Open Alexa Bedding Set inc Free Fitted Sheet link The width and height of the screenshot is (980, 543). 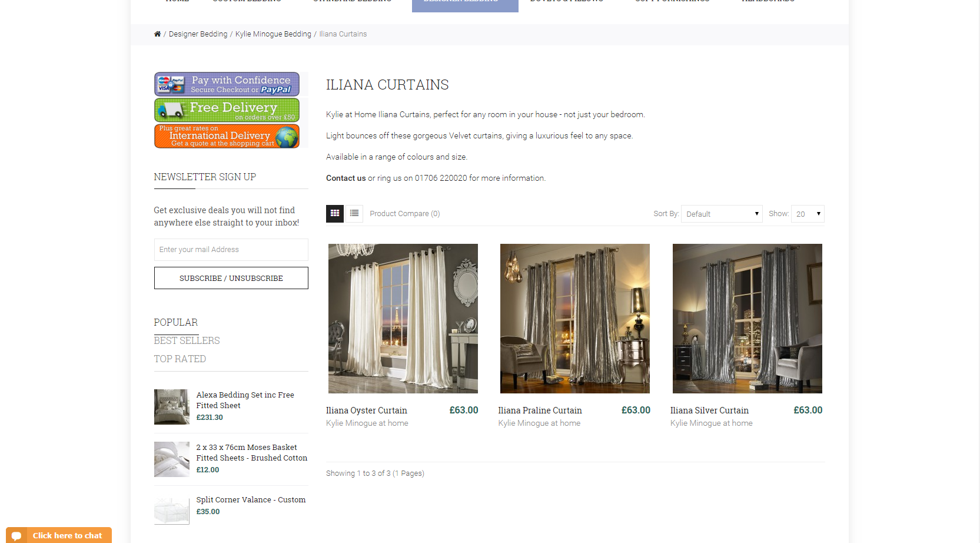(x=245, y=400)
